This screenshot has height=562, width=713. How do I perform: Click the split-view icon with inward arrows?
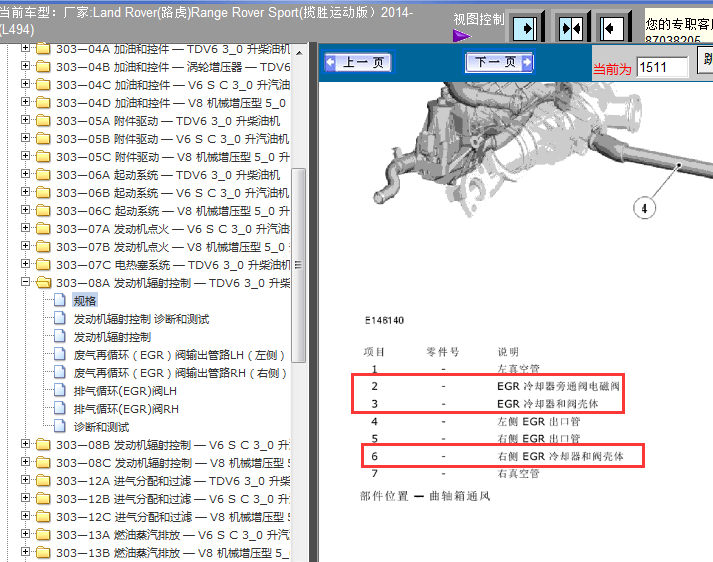click(570, 28)
